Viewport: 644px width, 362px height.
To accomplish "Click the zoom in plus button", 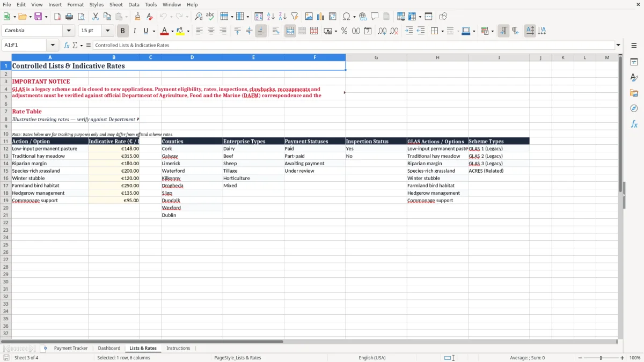I will (x=623, y=358).
